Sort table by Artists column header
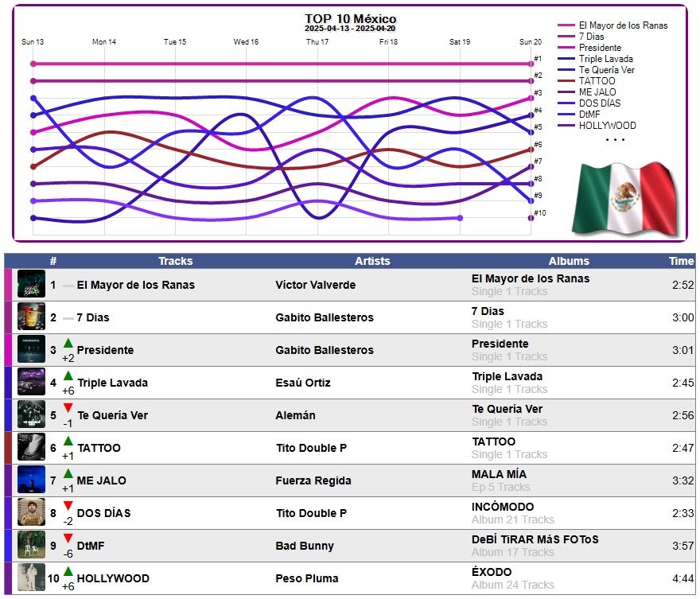Viewport: 700px width, 599px height. click(372, 261)
